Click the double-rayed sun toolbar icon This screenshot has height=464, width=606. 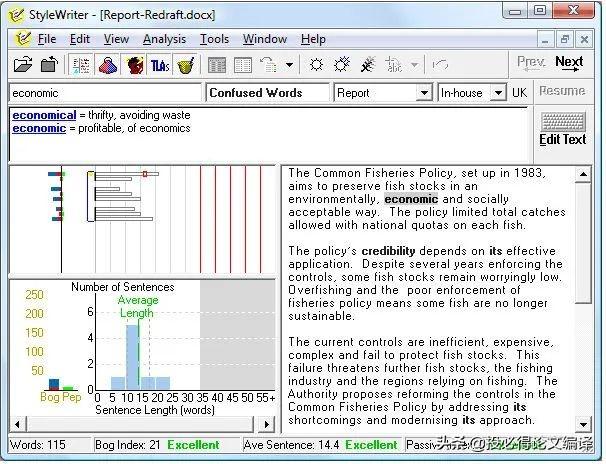[342, 65]
